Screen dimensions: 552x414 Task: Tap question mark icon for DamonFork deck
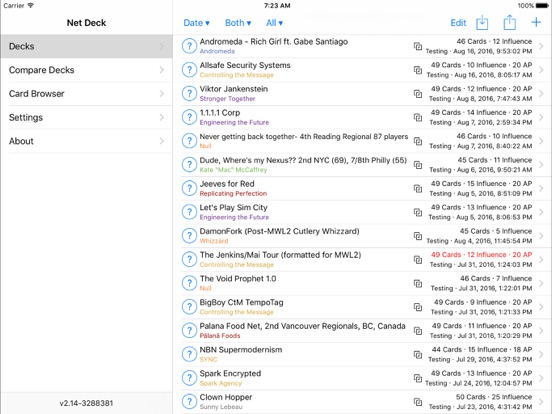point(189,236)
